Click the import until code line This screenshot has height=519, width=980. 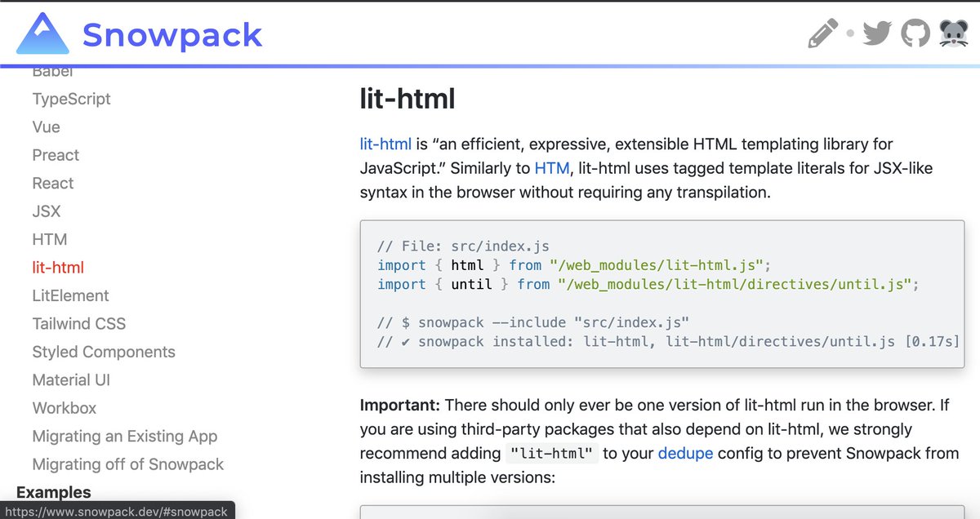tap(648, 284)
